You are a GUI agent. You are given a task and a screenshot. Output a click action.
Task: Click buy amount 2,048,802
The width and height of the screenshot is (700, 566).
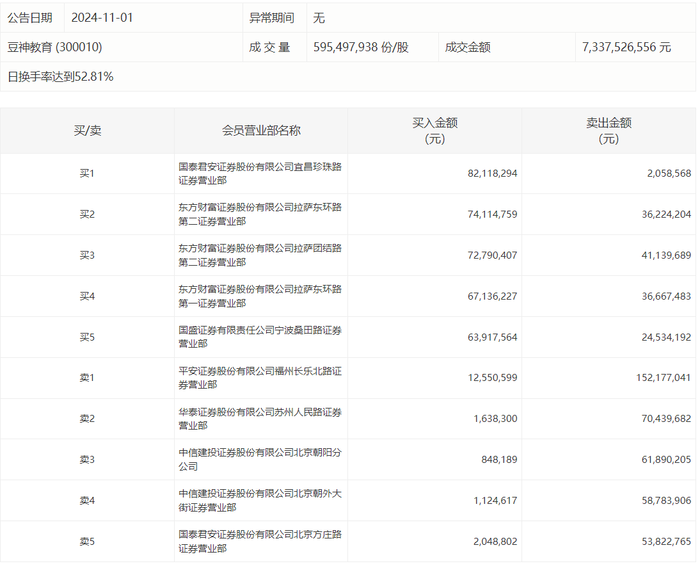point(496,542)
